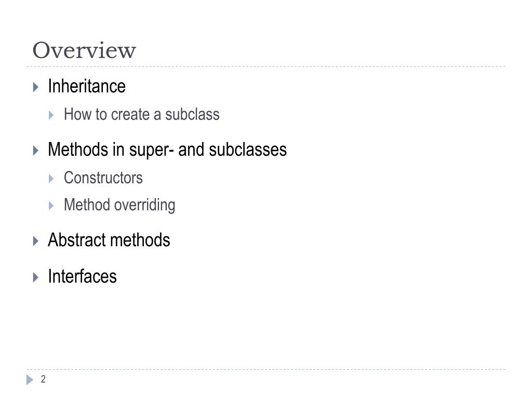The height and width of the screenshot is (399, 532).
Task: Click the arrow bullet before Methods in super- and subclasses
Action: (x=36, y=151)
